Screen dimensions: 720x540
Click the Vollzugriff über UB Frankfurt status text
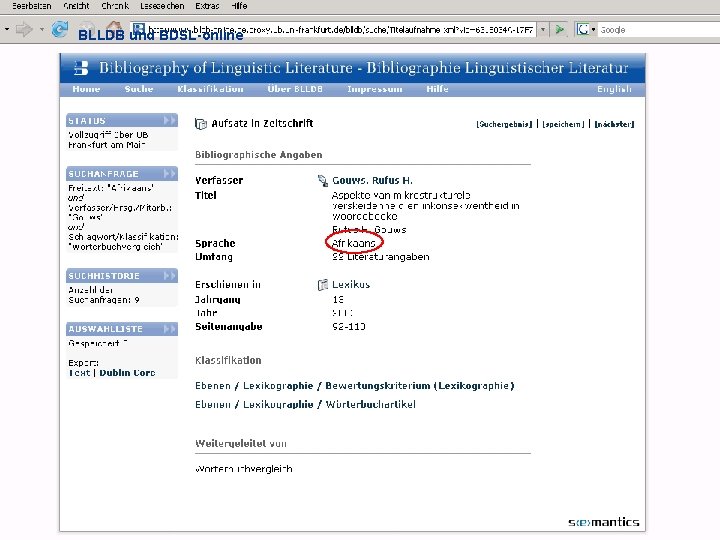coord(108,140)
